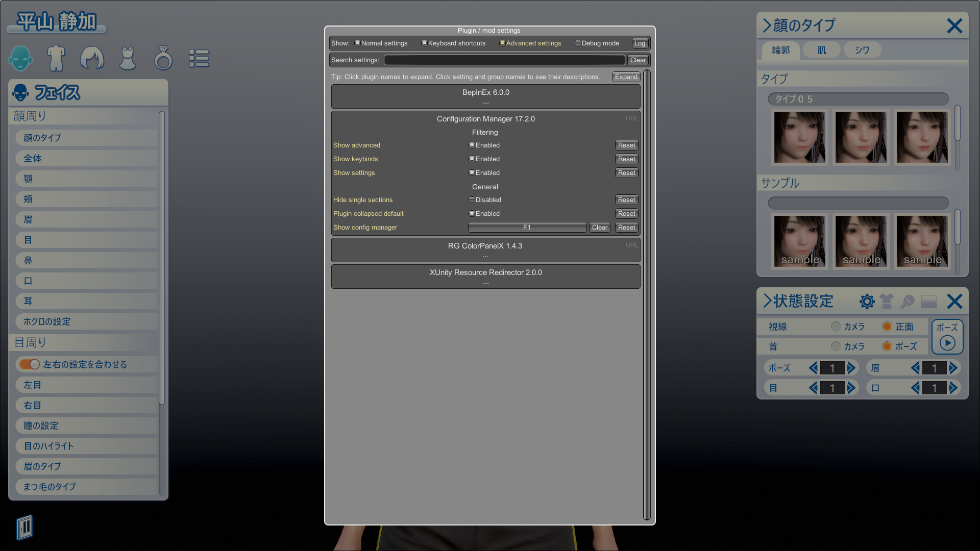Switch to the シワ tab

tap(862, 50)
